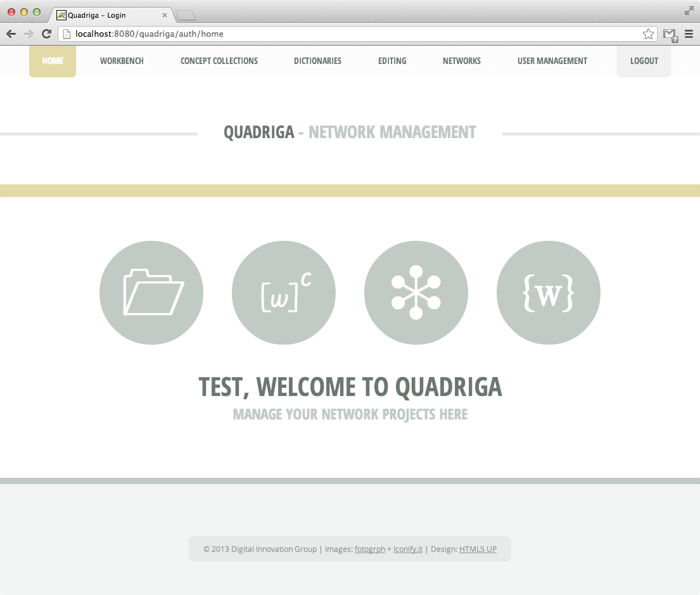Open the Gmail notifier icon
This screenshot has width=700, height=595.
pyautogui.click(x=670, y=34)
